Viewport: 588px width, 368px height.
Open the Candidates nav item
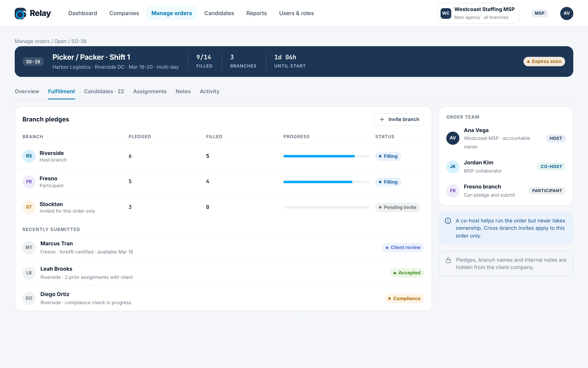[x=219, y=13]
